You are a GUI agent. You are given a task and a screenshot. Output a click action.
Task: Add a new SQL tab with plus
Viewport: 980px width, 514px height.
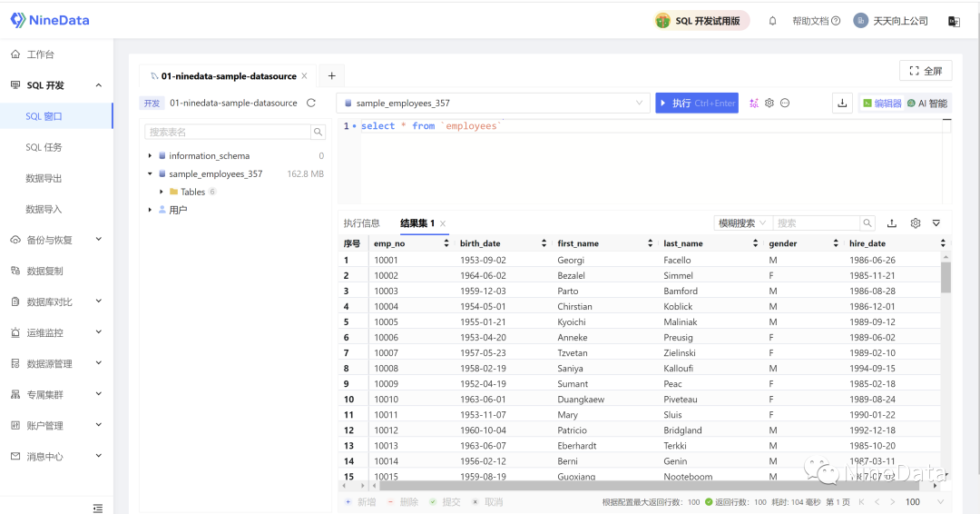[332, 75]
